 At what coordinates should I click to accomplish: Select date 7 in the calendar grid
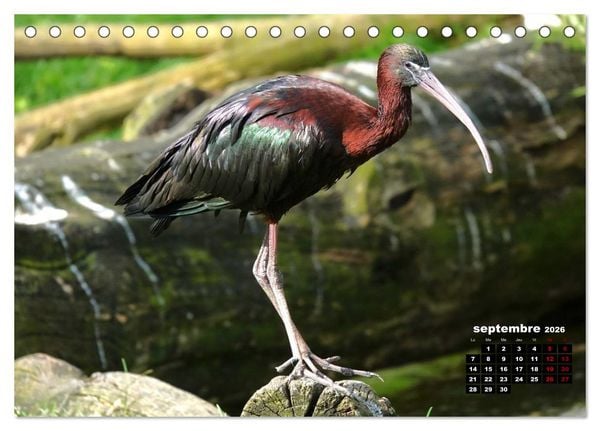click(473, 359)
